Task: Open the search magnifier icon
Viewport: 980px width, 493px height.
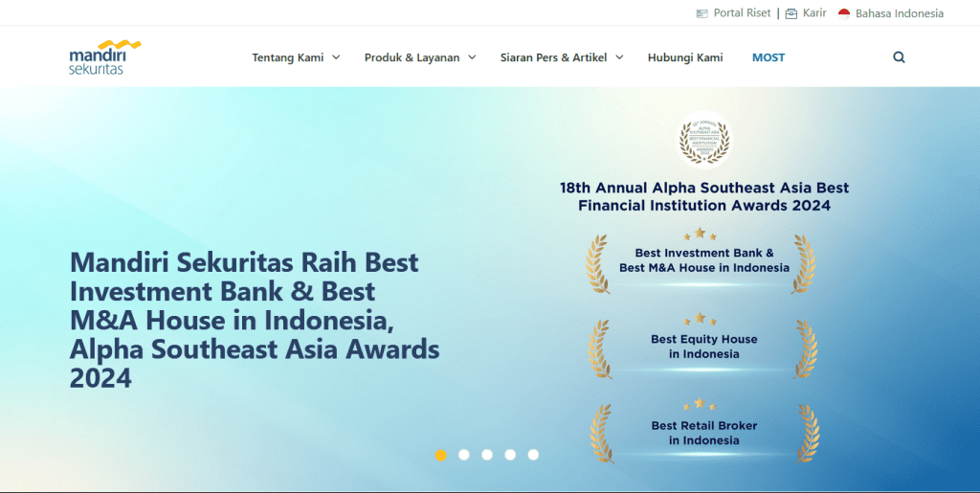Action: [899, 57]
